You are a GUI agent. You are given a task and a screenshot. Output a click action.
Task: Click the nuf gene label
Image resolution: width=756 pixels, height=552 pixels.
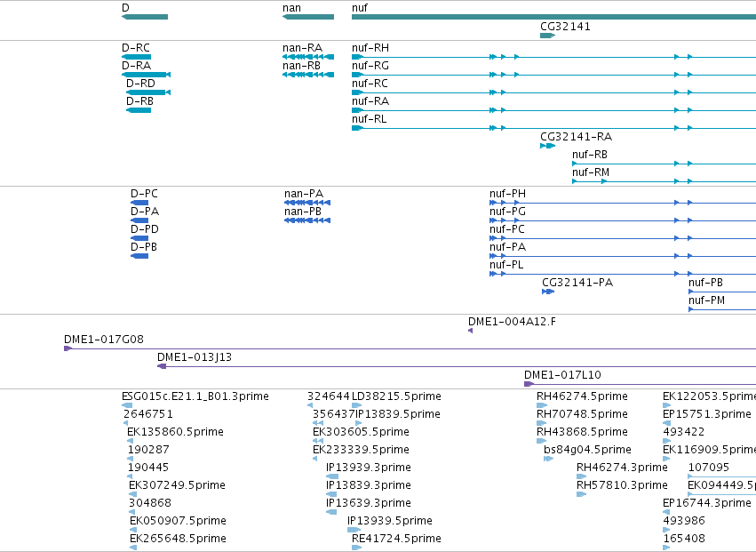point(360,8)
